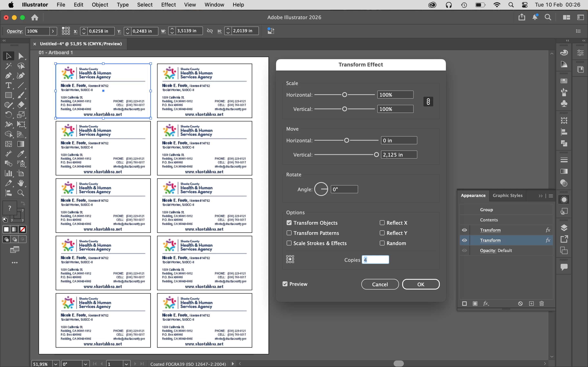This screenshot has height=367, width=588.
Task: Open the Effect menu
Action: pos(168,5)
